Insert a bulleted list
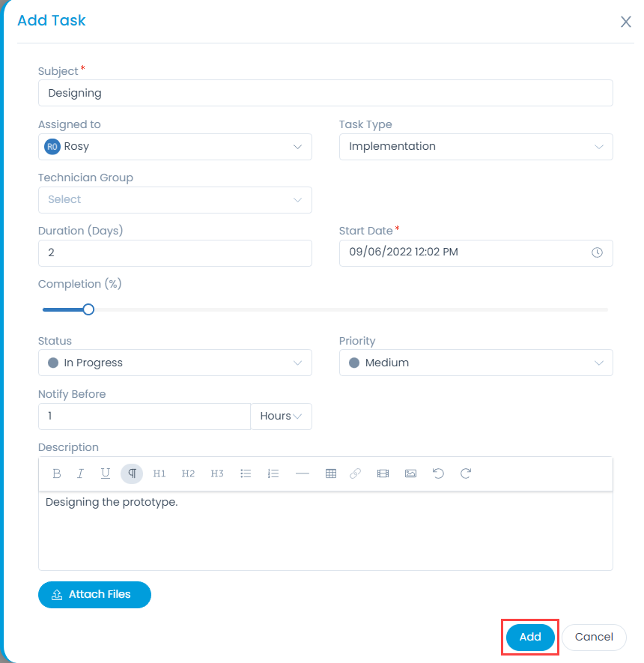This screenshot has height=663, width=644. coord(246,473)
